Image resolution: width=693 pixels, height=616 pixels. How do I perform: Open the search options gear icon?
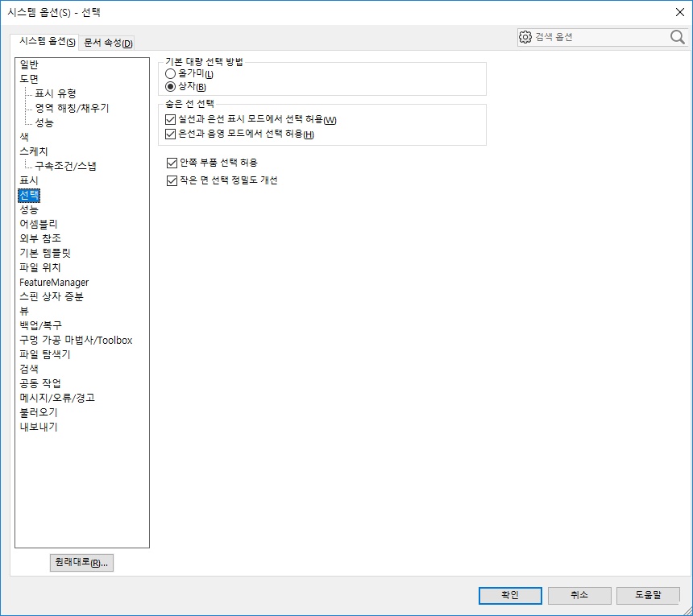(525, 37)
